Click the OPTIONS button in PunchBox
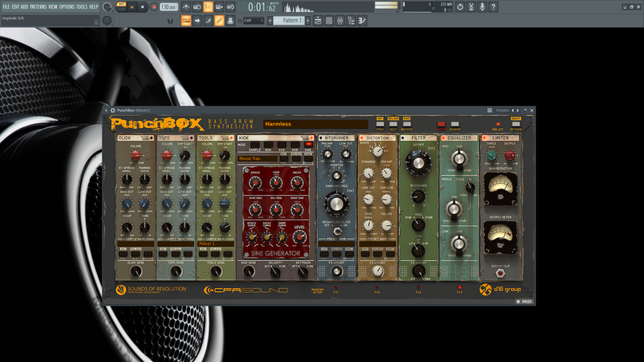644x362 pixels. tap(515, 124)
